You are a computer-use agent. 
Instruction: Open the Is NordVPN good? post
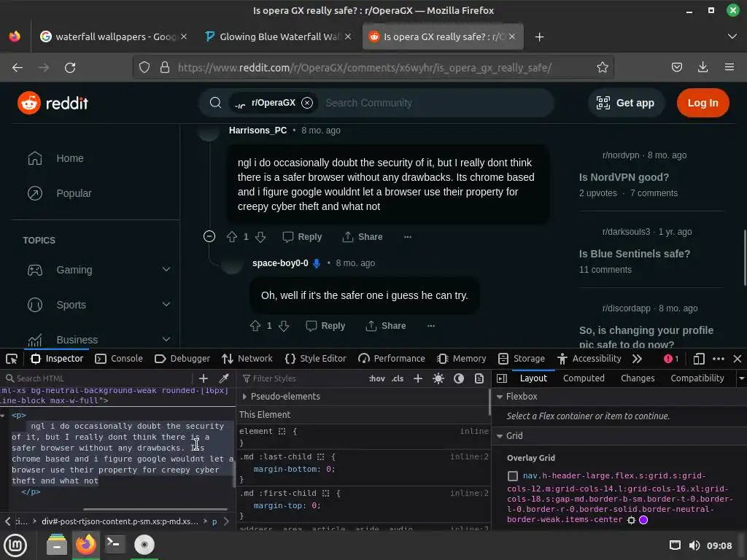[624, 177]
